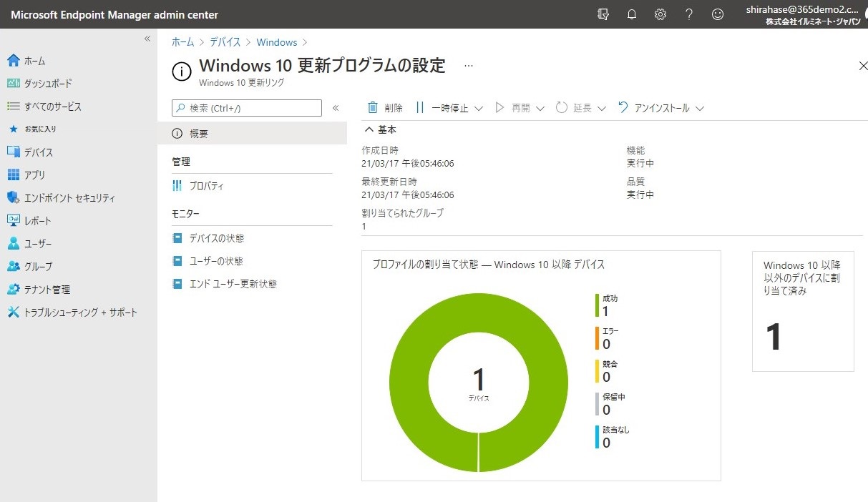Collapse the left navigation sidebar
868x502 pixels.
[x=147, y=39]
